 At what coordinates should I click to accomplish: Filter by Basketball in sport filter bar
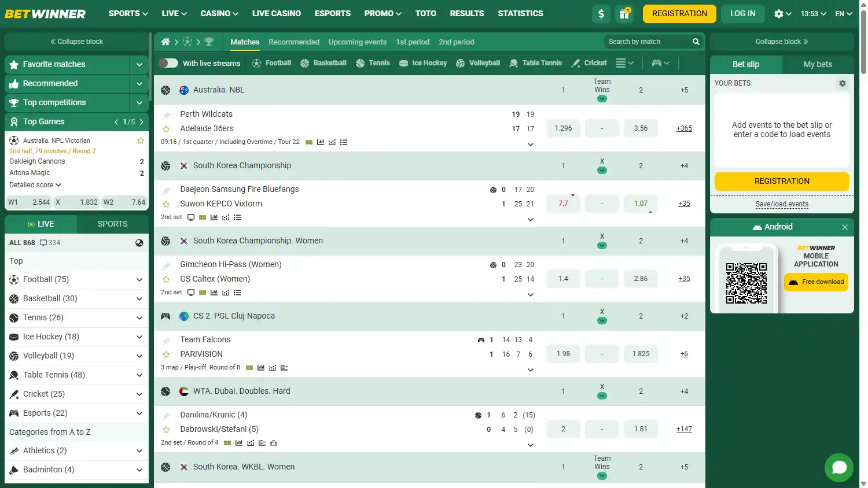[323, 63]
